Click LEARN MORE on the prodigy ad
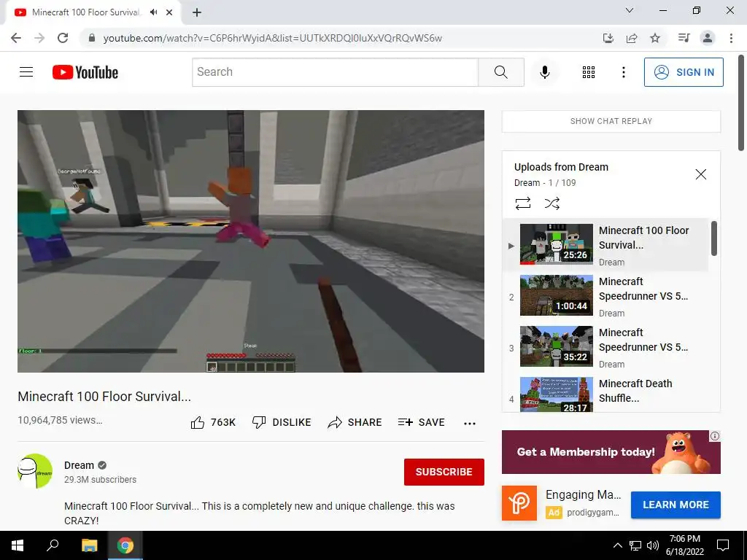 [x=675, y=505]
